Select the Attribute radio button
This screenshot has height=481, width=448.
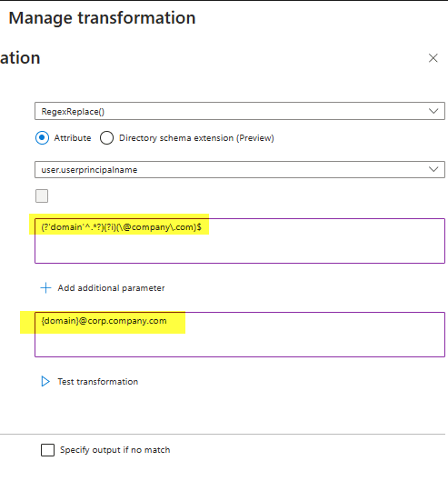[42, 137]
